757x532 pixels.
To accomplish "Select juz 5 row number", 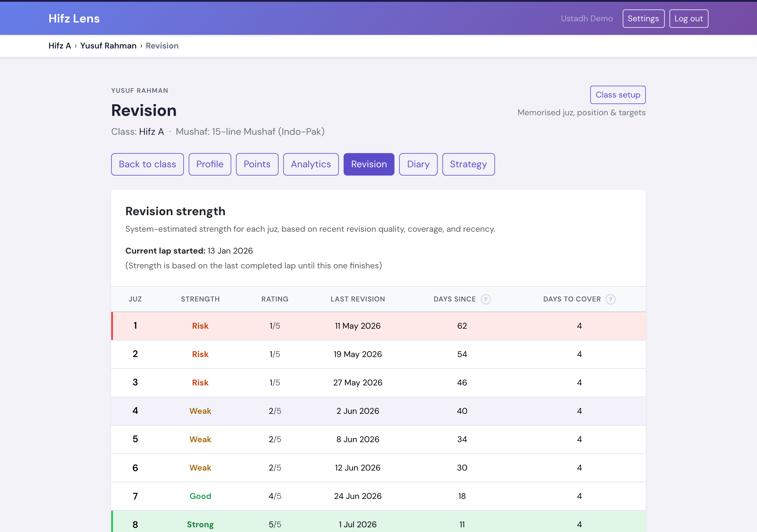I will coord(135,439).
